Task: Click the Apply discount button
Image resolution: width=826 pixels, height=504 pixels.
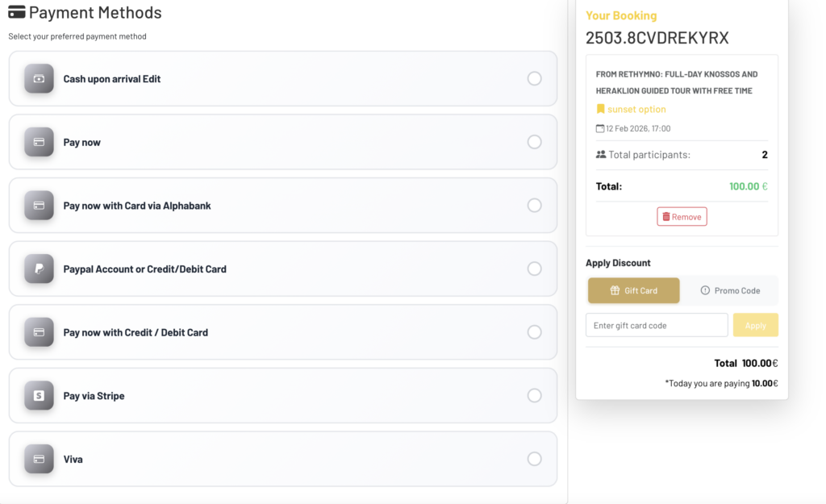Action: [x=755, y=325]
